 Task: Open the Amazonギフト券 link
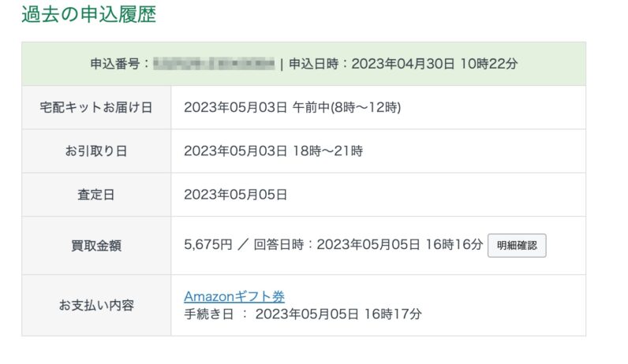pos(234,296)
